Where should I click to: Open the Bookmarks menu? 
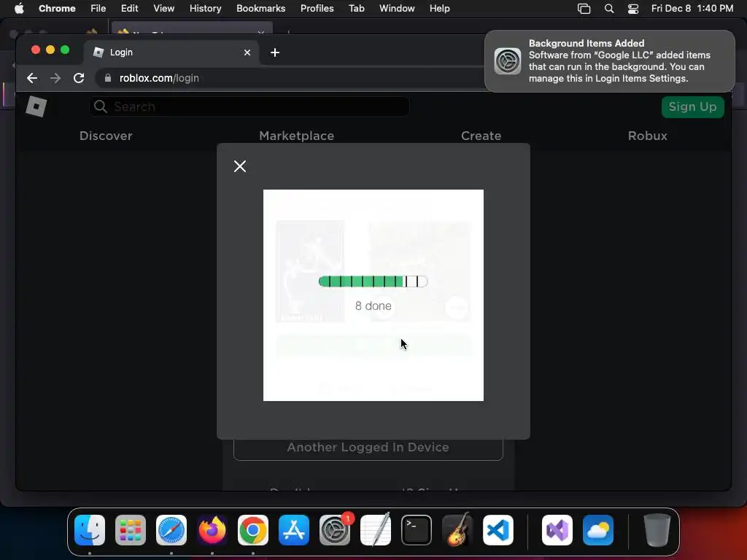[260, 8]
